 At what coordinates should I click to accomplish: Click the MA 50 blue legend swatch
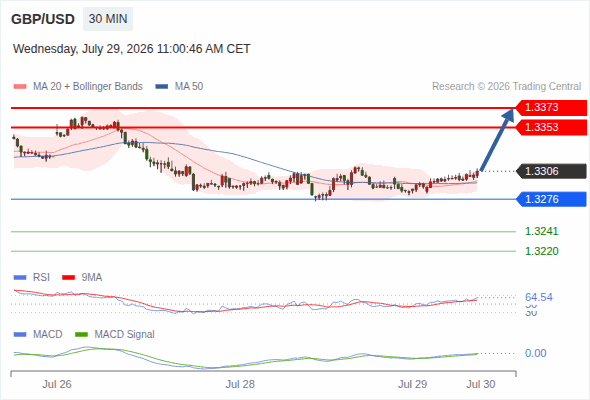(x=161, y=87)
